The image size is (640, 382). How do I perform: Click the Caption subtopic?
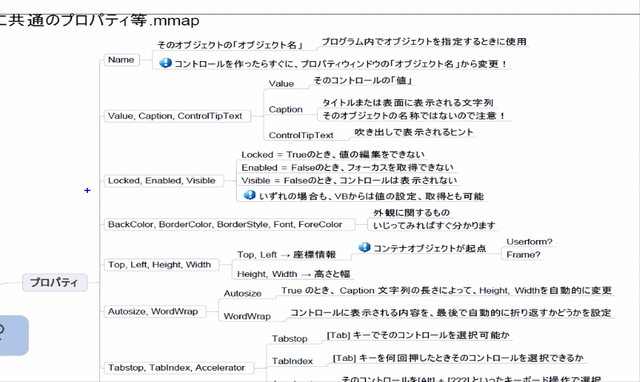tap(286, 109)
